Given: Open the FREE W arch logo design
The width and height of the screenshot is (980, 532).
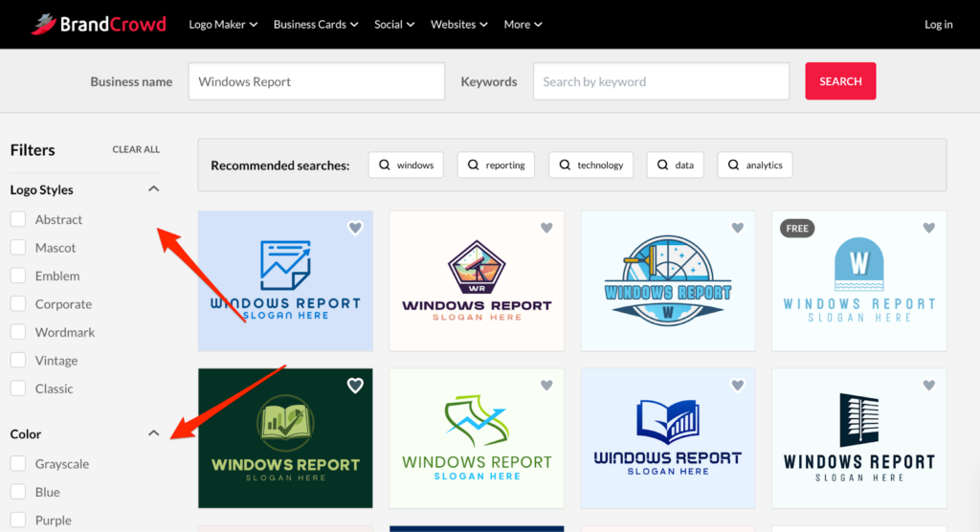Looking at the screenshot, I should click(859, 280).
